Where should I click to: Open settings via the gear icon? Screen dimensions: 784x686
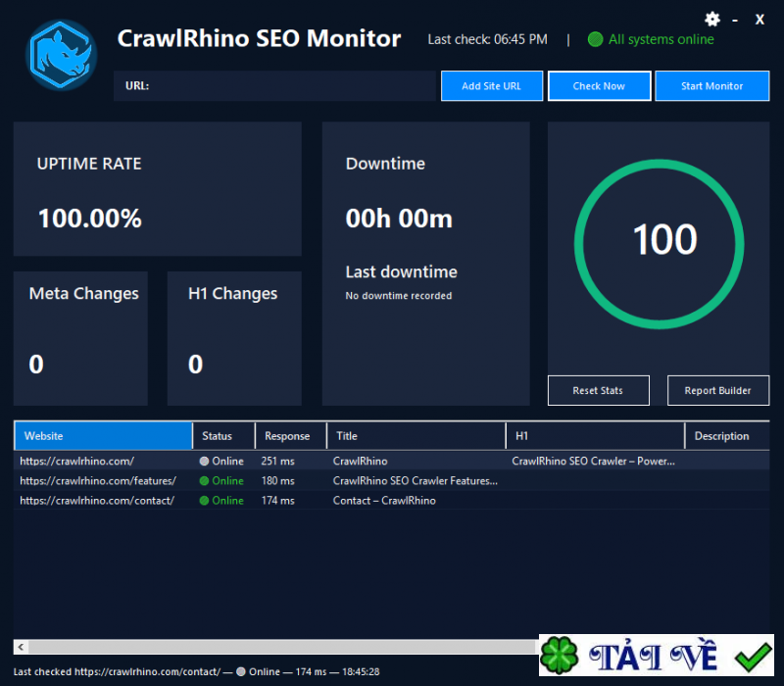click(712, 20)
